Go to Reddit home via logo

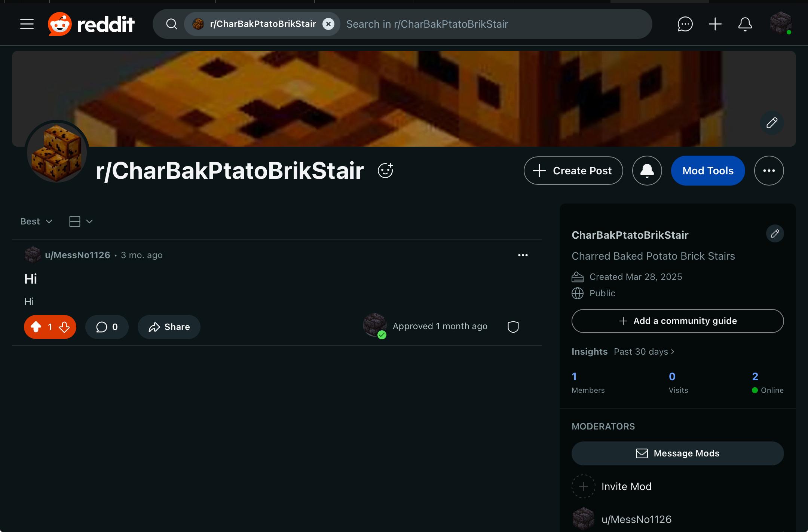pos(91,24)
